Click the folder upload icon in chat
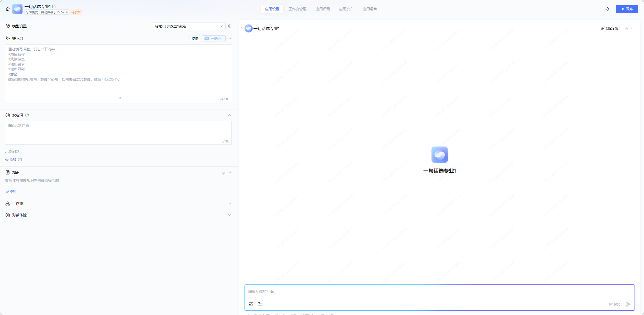This screenshot has width=644, height=315. pos(260,304)
